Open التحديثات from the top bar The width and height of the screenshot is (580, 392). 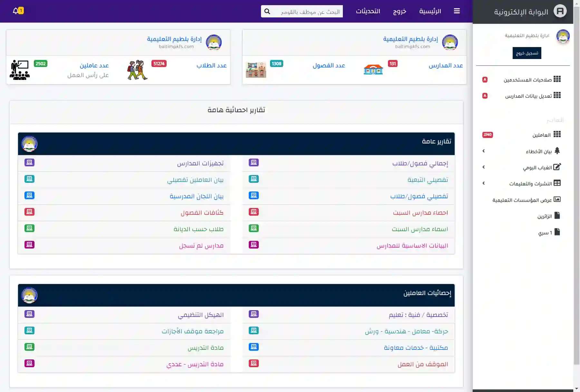pos(368,11)
